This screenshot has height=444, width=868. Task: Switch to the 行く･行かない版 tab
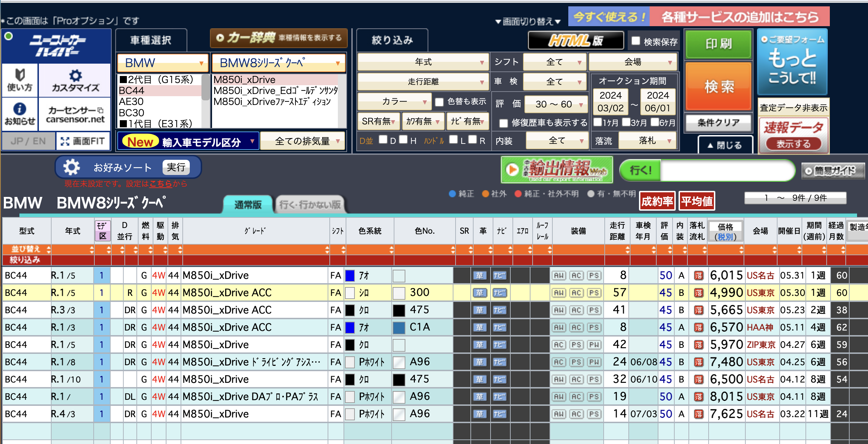tap(310, 205)
